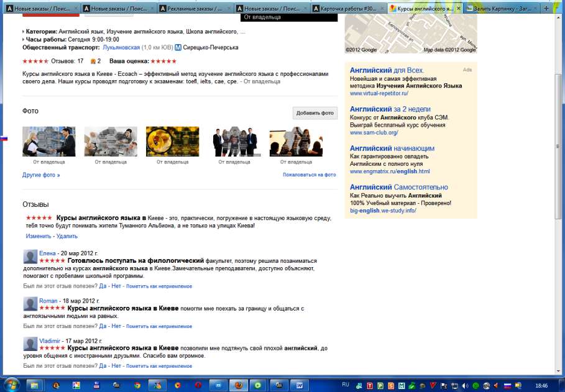The height and width of the screenshot is (392, 565).
Task: Click the orange S tray icon
Action: tap(391, 386)
